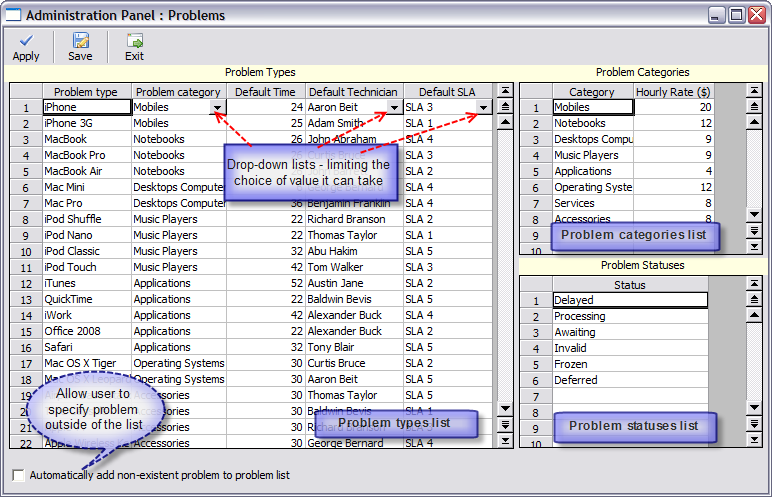Click the Default SLA column header

point(448,92)
